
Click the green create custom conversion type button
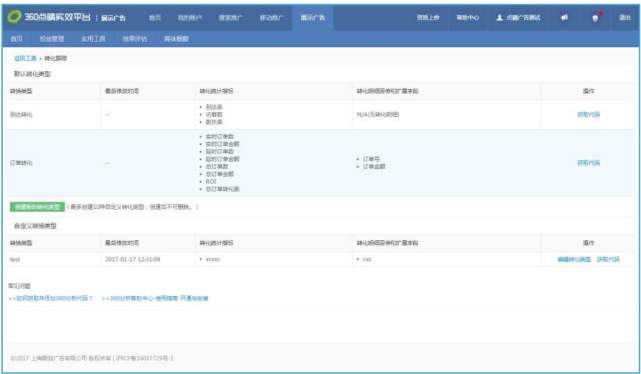tap(37, 207)
